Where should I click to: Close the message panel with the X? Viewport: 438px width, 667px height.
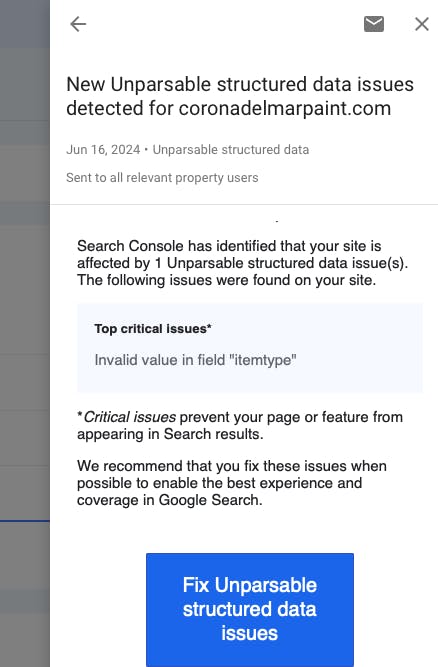tap(422, 24)
